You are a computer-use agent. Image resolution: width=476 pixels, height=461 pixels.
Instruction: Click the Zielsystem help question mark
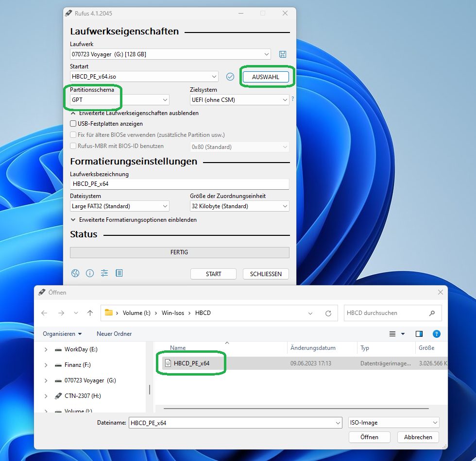pos(292,99)
